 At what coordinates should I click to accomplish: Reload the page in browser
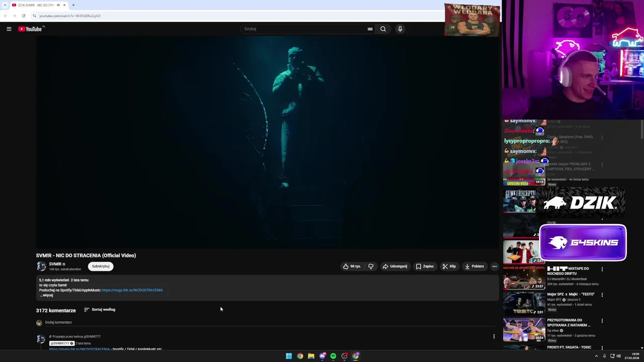(x=24, y=16)
